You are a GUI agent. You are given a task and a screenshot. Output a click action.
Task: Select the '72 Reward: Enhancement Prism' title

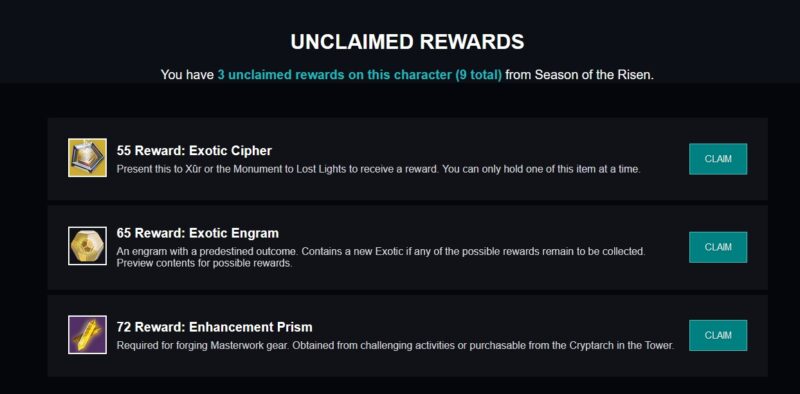click(214, 327)
